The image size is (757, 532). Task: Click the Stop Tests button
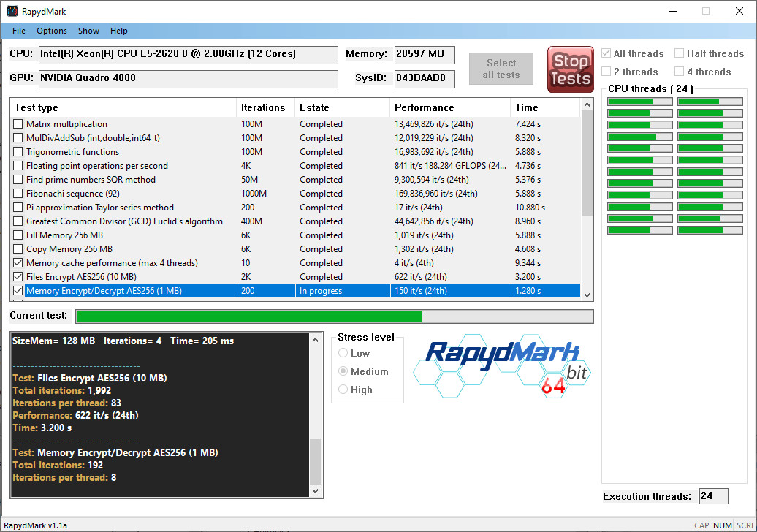coord(570,69)
